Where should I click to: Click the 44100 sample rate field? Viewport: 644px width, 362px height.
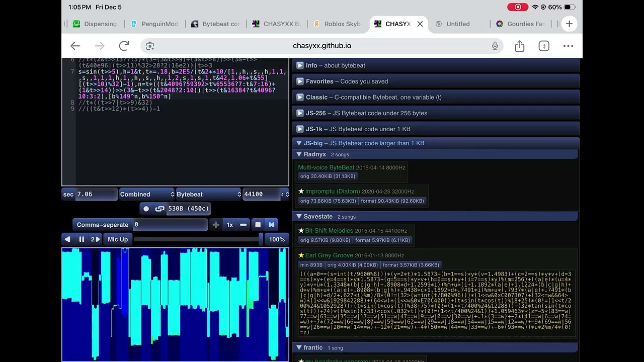pos(262,194)
